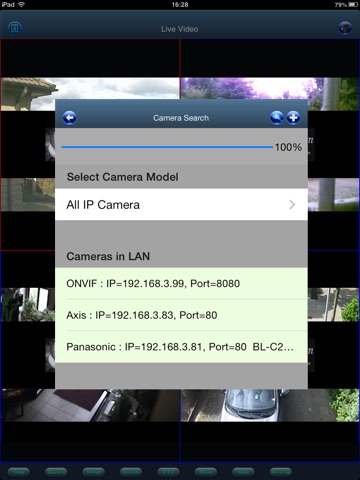Open the camera icon right of Live Video
This screenshot has height=480, width=360.
tap(345, 28)
